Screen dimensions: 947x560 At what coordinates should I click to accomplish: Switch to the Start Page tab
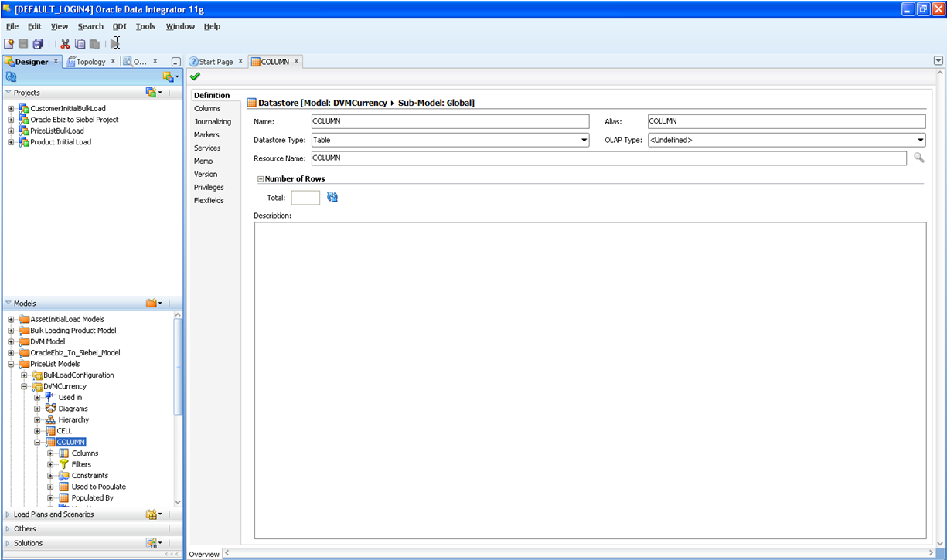216,62
